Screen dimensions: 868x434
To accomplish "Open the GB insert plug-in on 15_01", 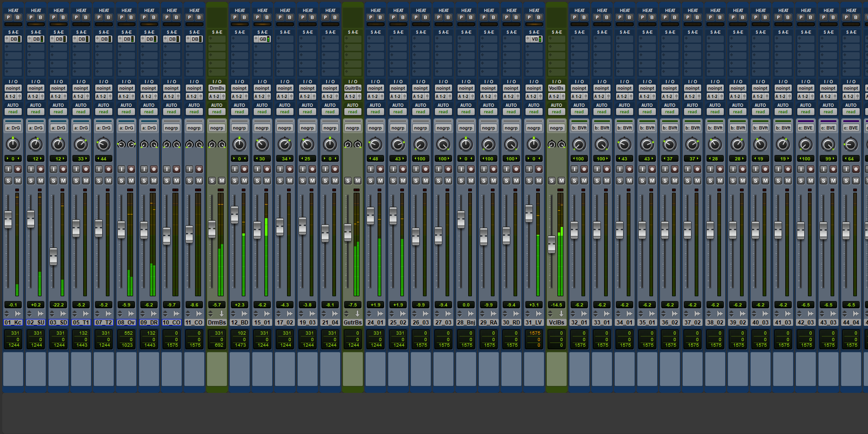I will pos(263,39).
